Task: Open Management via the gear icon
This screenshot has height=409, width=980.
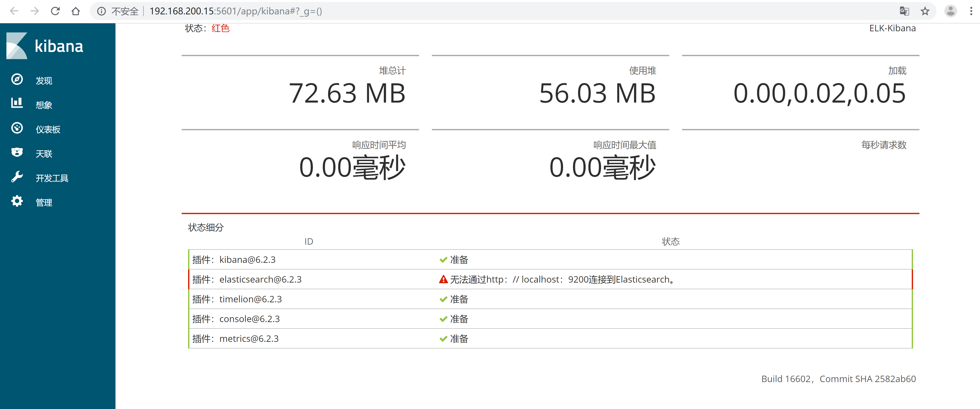Action: pos(17,201)
